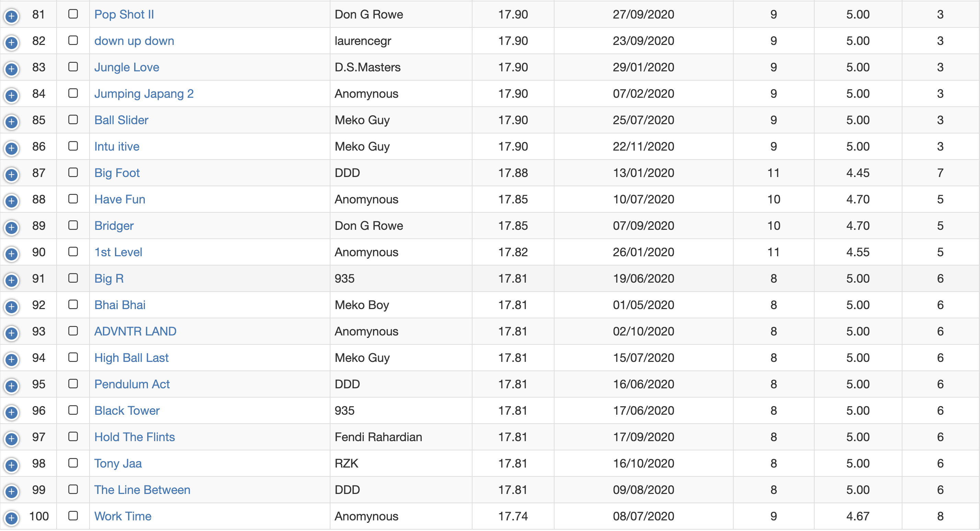
Task: Expand row 82 down up down
Action: (11, 42)
